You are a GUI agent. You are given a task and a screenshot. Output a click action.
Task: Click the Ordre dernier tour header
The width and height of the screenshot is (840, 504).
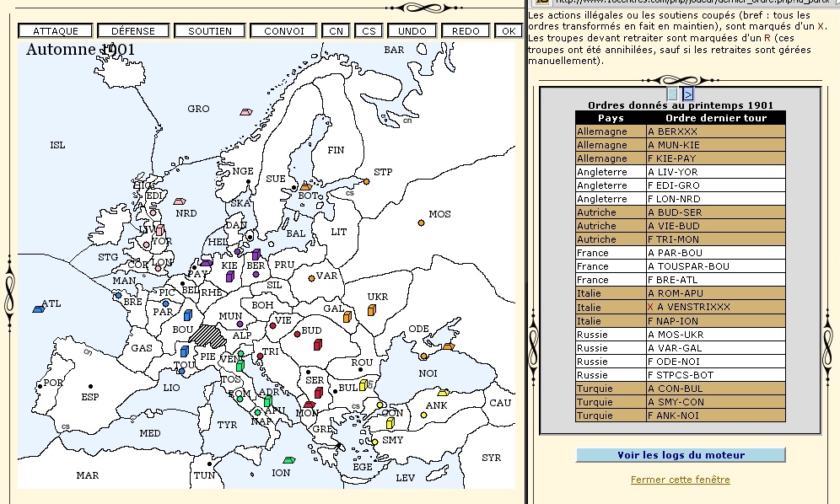[716, 118]
